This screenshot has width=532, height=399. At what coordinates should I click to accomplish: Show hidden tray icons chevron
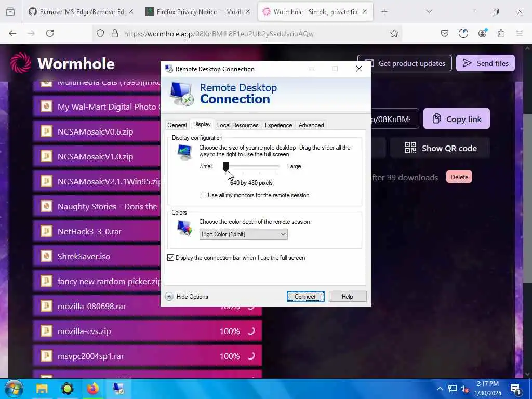click(440, 389)
